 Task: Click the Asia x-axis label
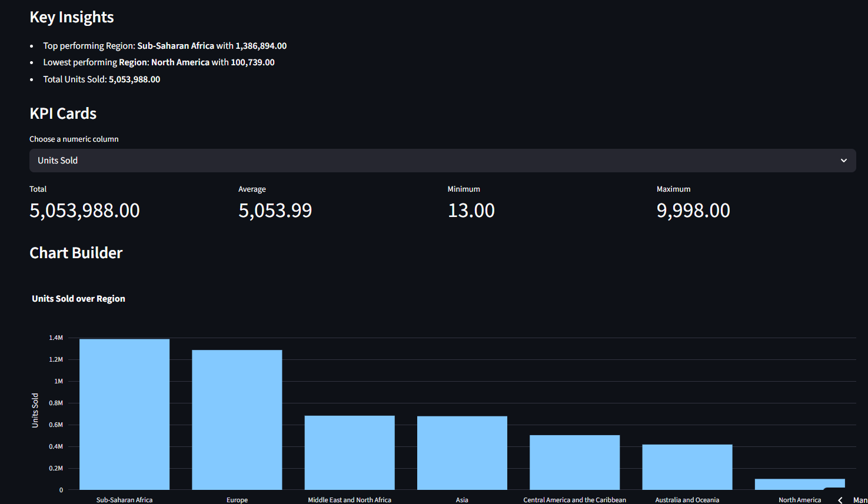(x=462, y=500)
